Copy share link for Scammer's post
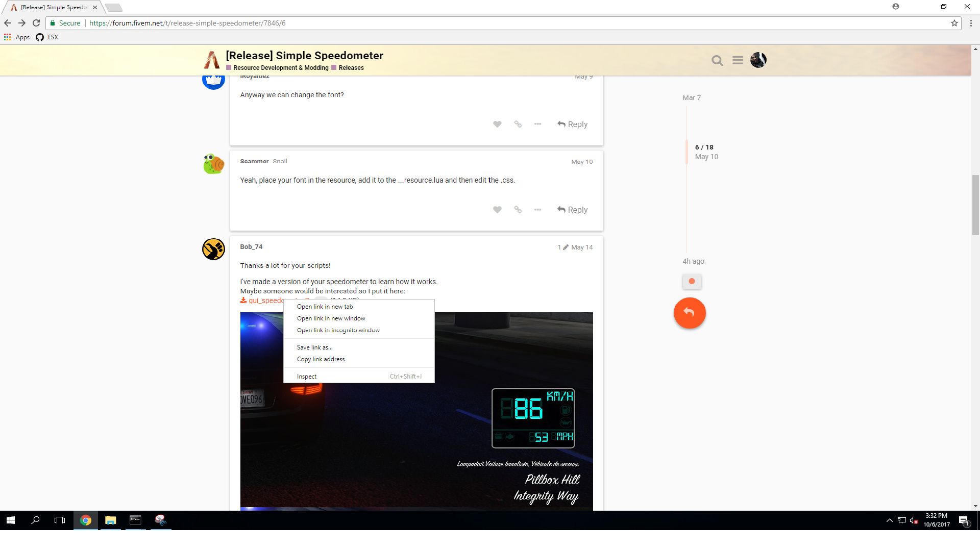 (518, 210)
